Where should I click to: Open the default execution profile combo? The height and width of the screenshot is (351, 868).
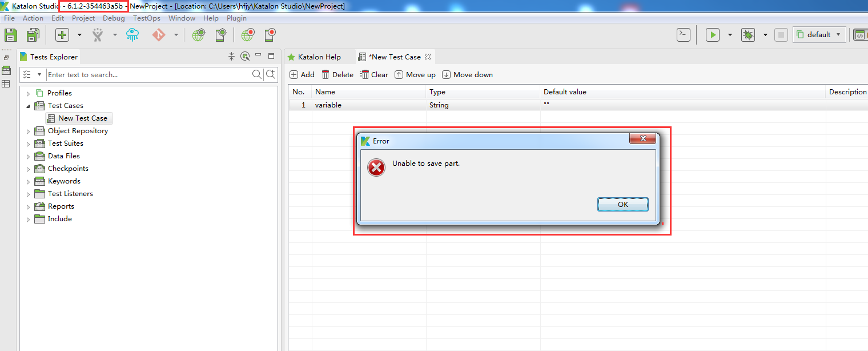click(x=819, y=35)
